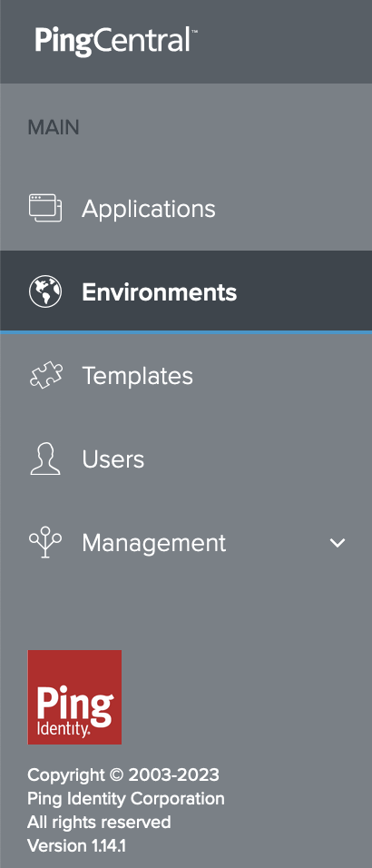Viewport: 372px width, 868px height.
Task: Select the Users person silhouette icon
Action: tap(45, 459)
